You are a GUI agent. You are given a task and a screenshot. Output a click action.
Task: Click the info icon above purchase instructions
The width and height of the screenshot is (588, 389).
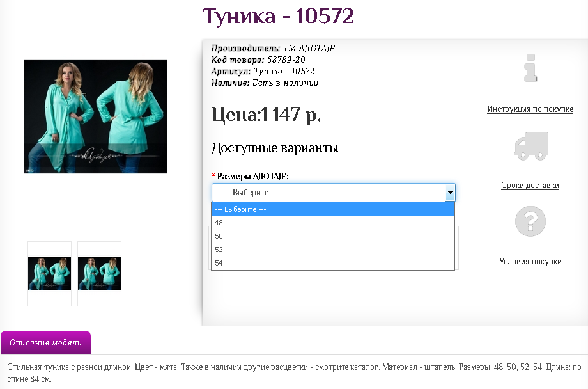coord(530,68)
